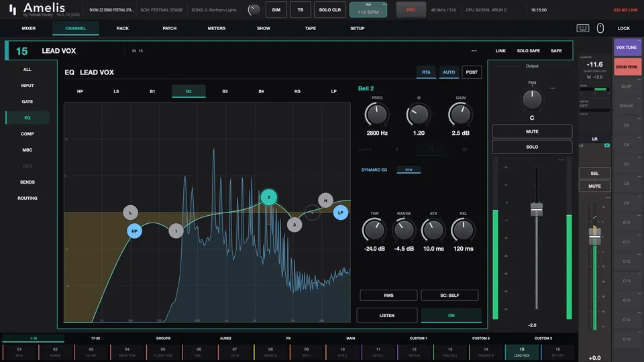644x362 pixels.
Task: Click the LR master fader handle
Action: [594, 237]
